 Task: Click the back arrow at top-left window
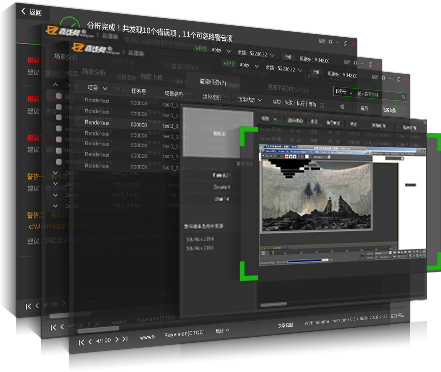[23, 11]
